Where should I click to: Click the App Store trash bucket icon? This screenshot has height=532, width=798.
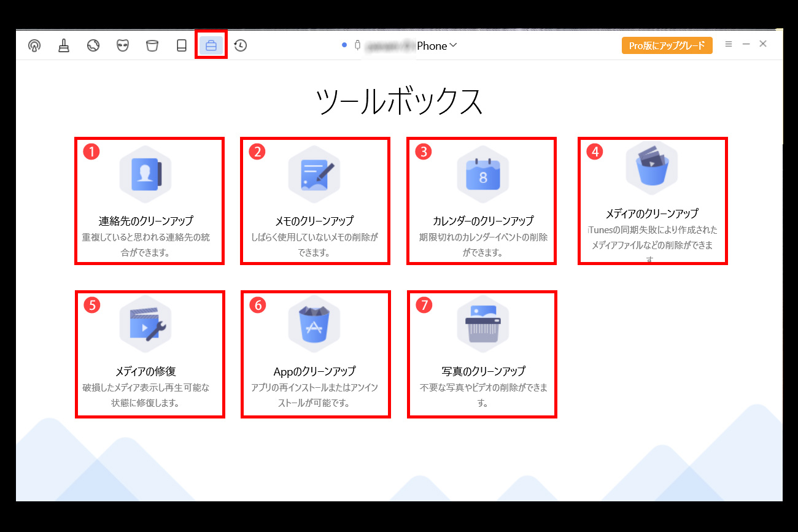(314, 323)
